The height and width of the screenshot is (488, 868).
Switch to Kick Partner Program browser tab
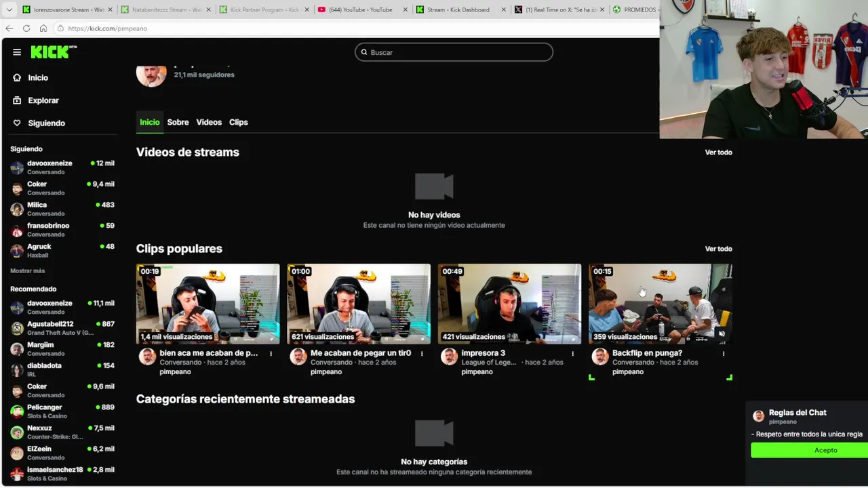point(264,9)
